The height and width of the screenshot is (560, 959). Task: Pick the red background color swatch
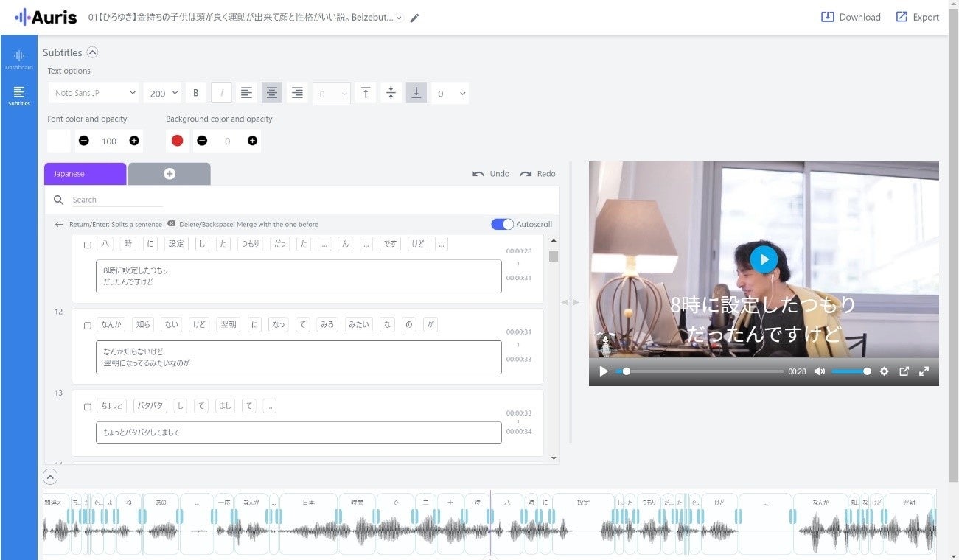click(x=177, y=141)
